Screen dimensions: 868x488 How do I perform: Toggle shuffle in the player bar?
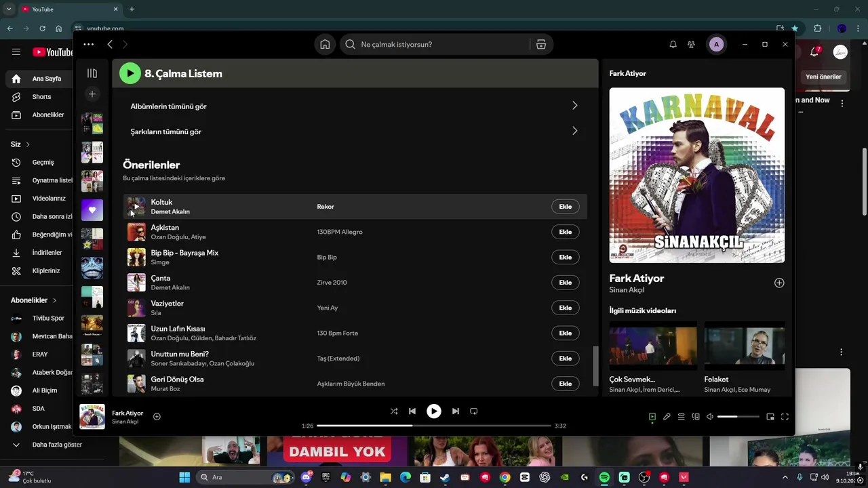pos(394,411)
